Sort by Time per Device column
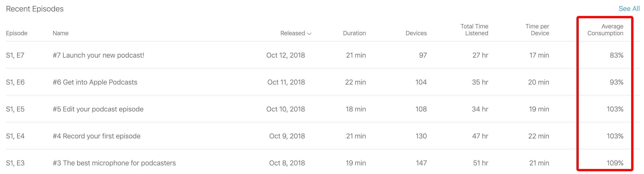644x174 pixels. coord(537,30)
